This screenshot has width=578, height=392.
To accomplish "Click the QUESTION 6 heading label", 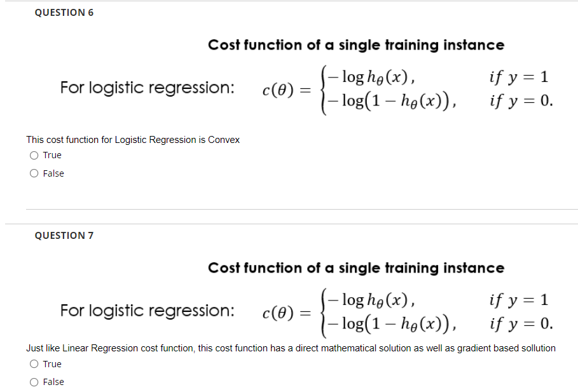I will pyautogui.click(x=64, y=12).
